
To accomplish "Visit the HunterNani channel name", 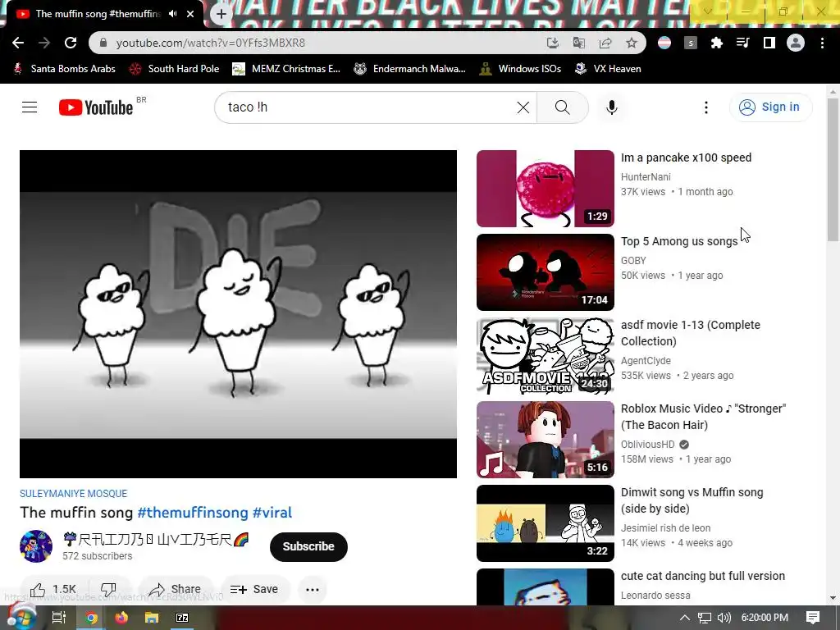I will [x=646, y=177].
